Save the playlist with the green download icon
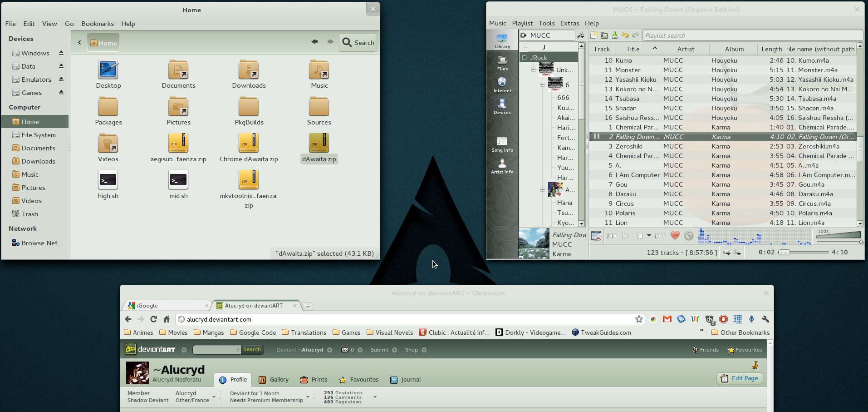Image resolution: width=868 pixels, height=412 pixels. click(615, 35)
